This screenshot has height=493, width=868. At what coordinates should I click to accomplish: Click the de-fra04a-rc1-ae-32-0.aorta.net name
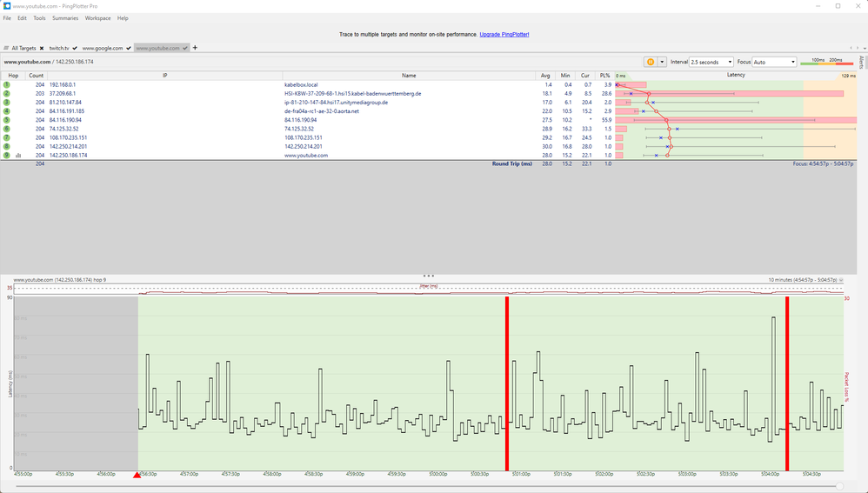click(322, 111)
